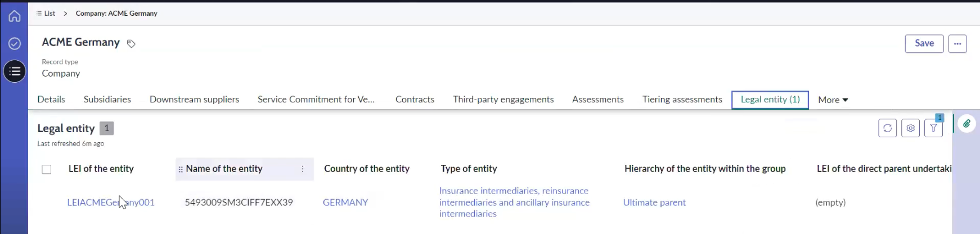The height and width of the screenshot is (234, 980).
Task: Open list settings gear icon
Action: coord(910,128)
